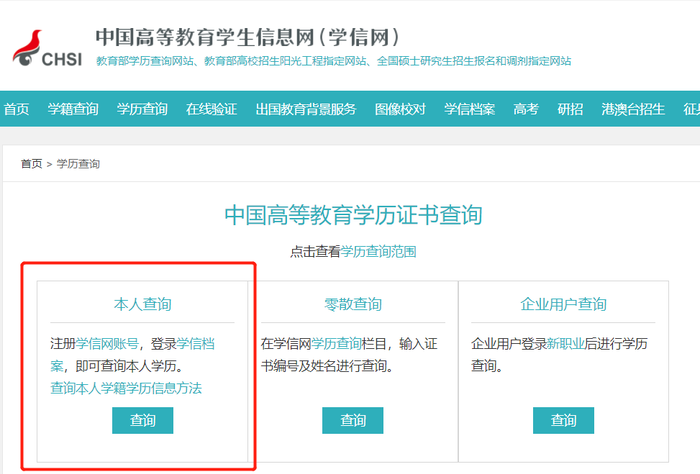The width and height of the screenshot is (700, 474).
Task: Click the 首页 breadcrumb link
Action: (x=31, y=163)
